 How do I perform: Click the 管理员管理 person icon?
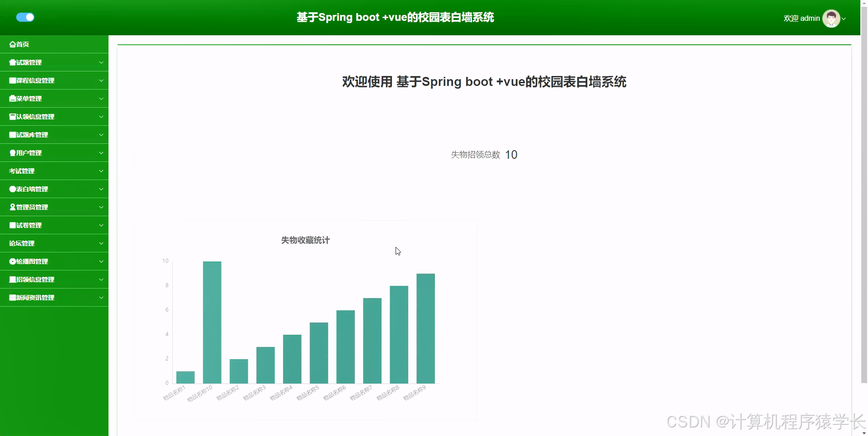click(13, 207)
